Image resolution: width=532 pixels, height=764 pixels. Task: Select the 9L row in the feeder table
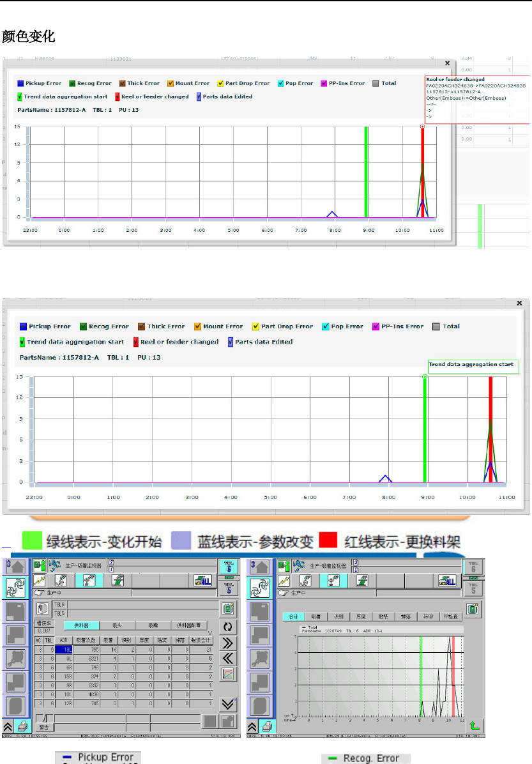tap(123, 658)
